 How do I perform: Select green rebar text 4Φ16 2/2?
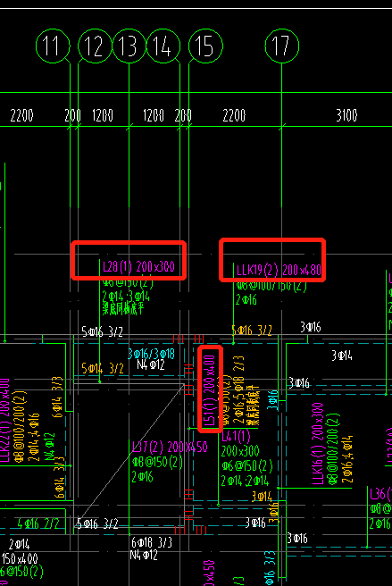pos(38,523)
